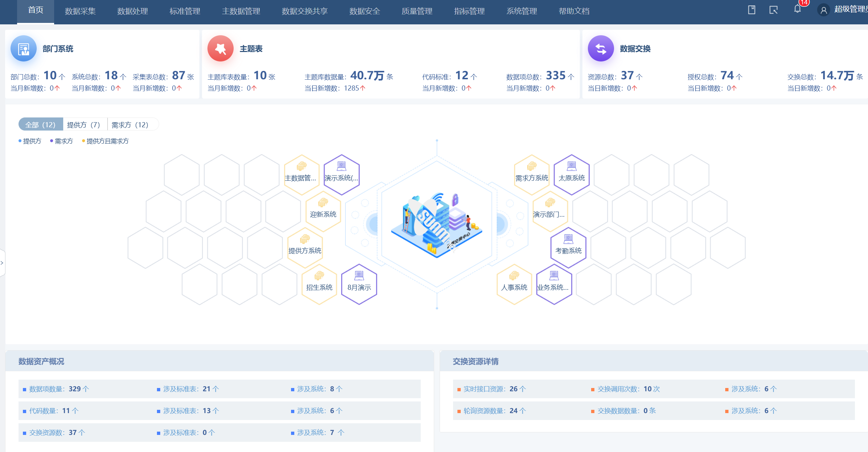Click the 数据交换 purple swap icon
This screenshot has height=452, width=868.
tap(601, 48)
